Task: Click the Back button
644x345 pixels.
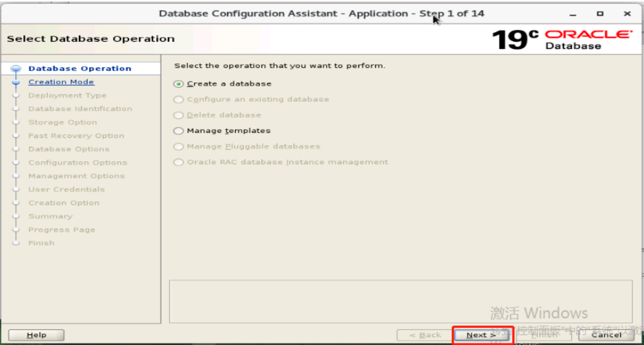Action: pos(425,335)
